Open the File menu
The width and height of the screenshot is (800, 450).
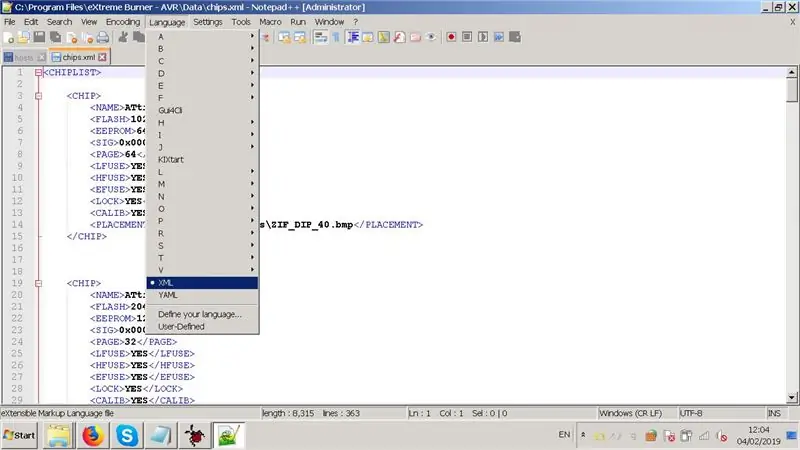(x=10, y=22)
